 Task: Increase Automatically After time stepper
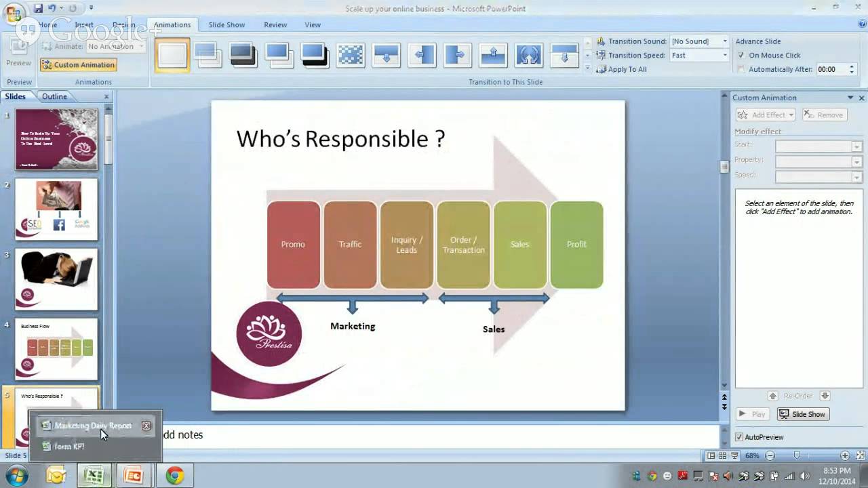852,66
